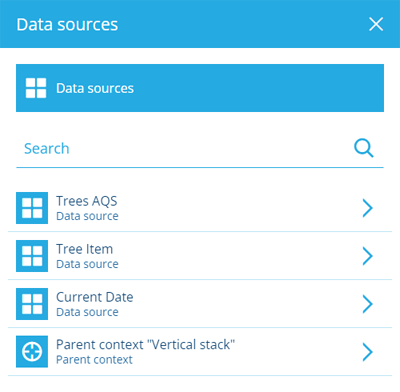Select the Data sources breadcrumb label
The height and width of the screenshot is (392, 400).
[95, 88]
